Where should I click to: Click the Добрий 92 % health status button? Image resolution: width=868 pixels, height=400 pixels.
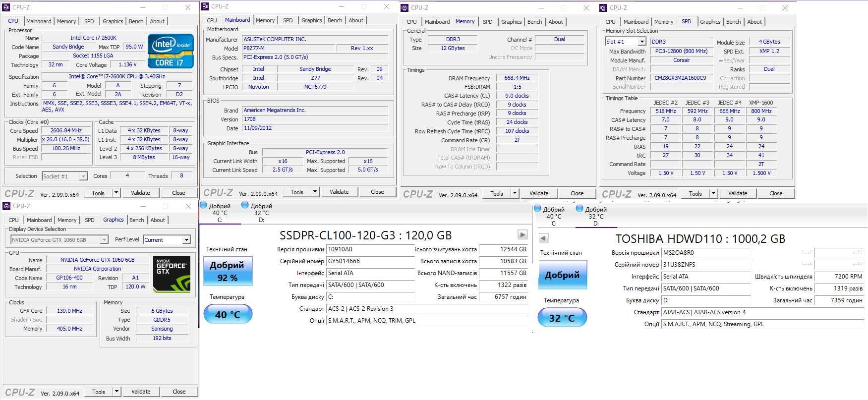pos(228,271)
